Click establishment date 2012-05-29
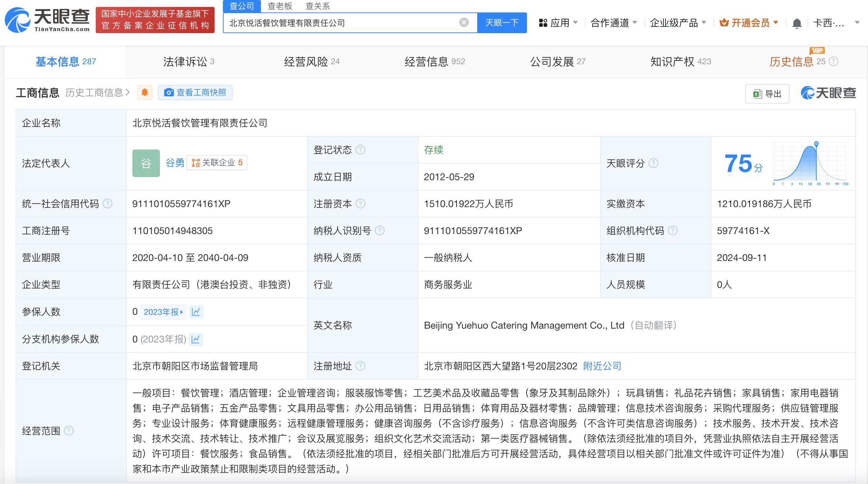 click(449, 177)
